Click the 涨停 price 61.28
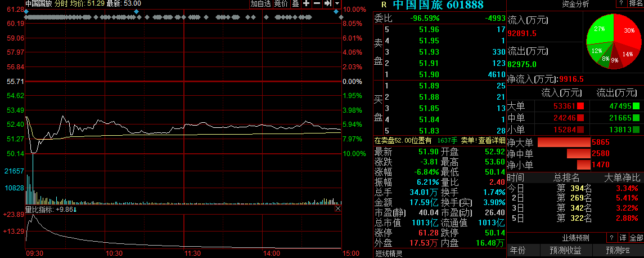Image resolution: width=644 pixels, height=258 pixels. point(429,233)
